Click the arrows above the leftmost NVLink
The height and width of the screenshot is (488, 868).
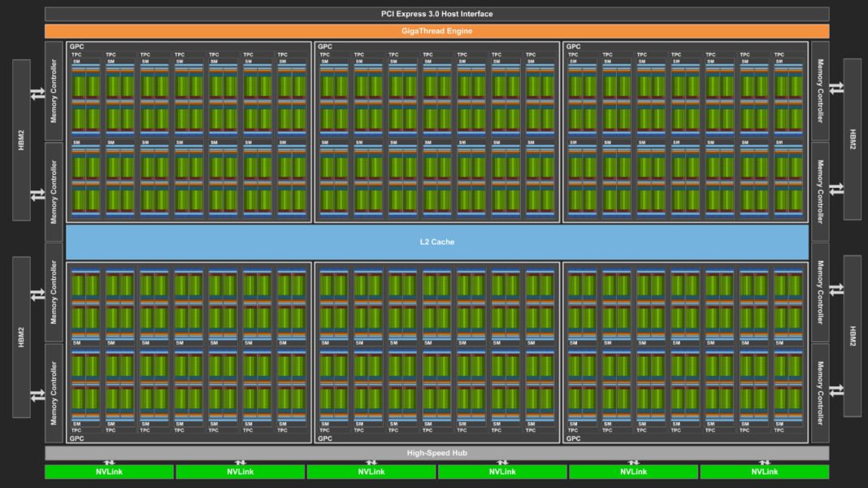[109, 462]
